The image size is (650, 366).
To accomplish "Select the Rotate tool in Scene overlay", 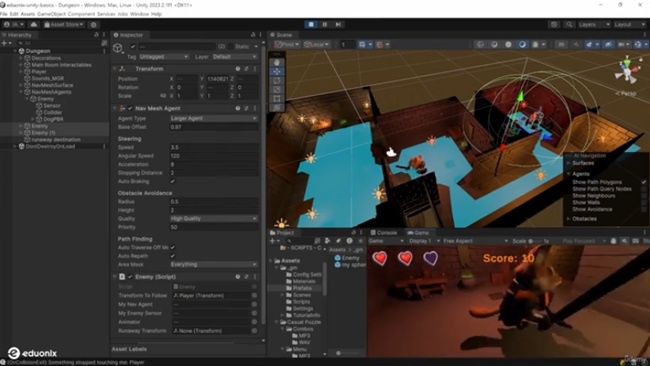I will click(x=276, y=80).
